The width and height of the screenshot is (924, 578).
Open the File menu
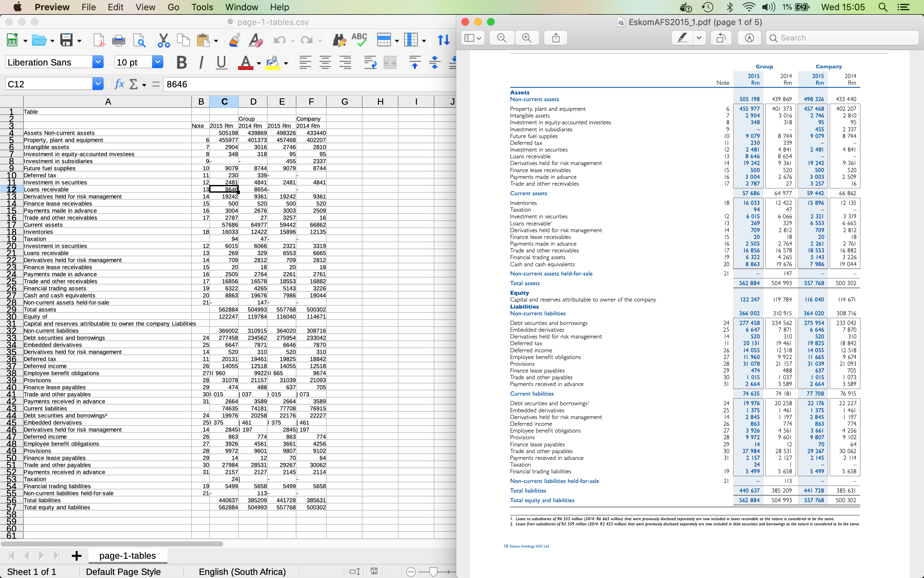tap(89, 7)
